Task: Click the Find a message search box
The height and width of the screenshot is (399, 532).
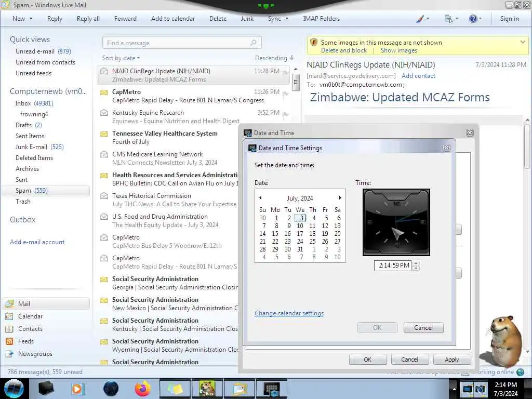Action: tap(182, 43)
